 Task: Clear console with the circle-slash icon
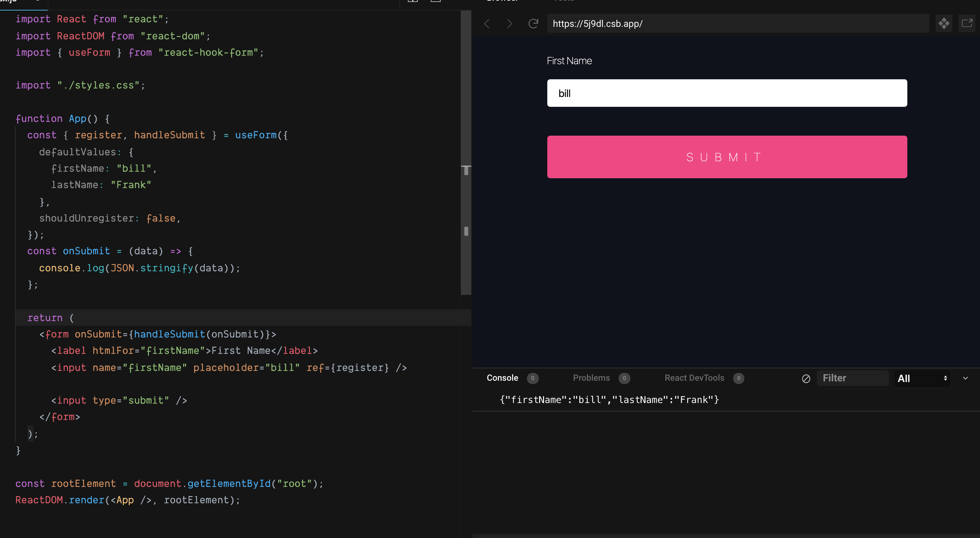(x=806, y=378)
